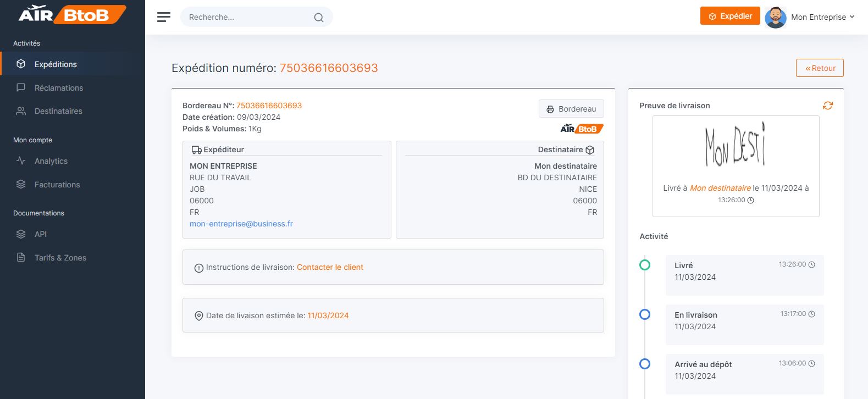Click the search magnifier icon
Screen dimensions: 868x399
coord(318,18)
